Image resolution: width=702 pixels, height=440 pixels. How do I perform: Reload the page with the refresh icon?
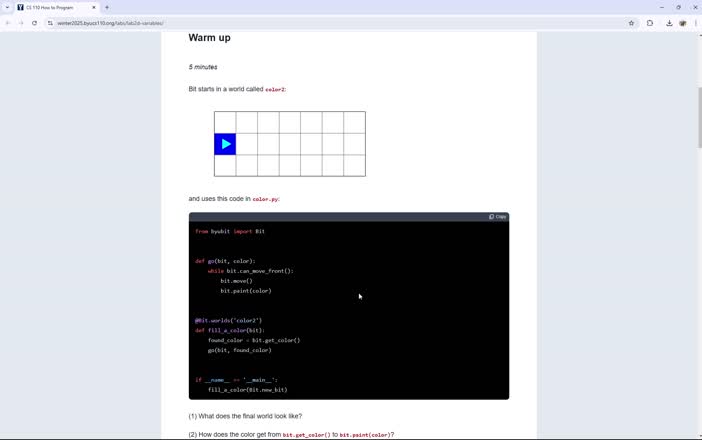point(35,23)
